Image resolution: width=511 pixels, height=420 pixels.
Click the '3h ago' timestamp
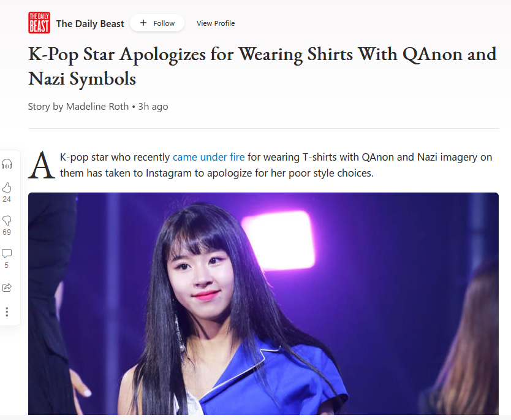coord(153,107)
